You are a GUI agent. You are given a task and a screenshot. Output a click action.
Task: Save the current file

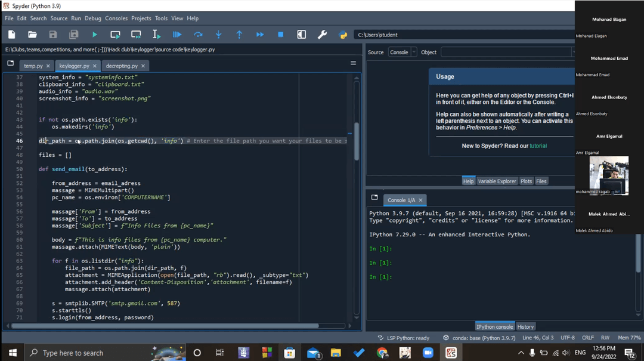[53, 35]
